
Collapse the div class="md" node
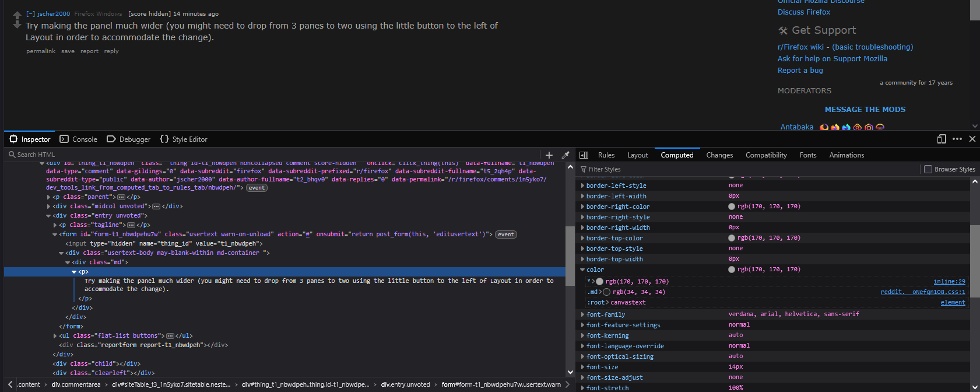pyautogui.click(x=68, y=262)
